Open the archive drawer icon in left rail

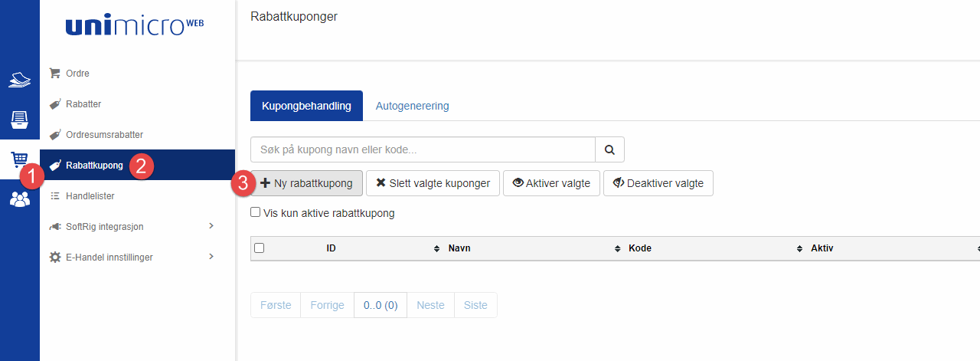pyautogui.click(x=20, y=120)
